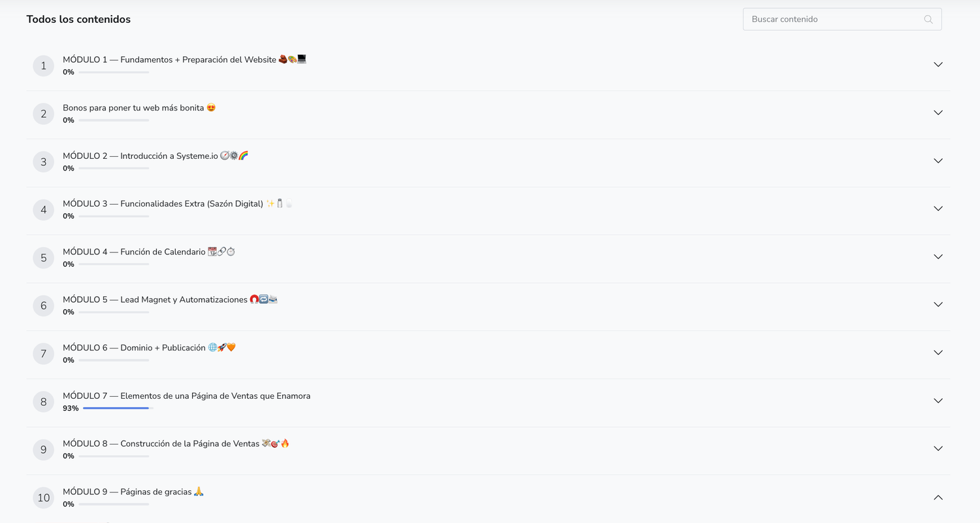
Task: Click the 93% progress bar of MÓDULO 7
Action: click(x=118, y=408)
